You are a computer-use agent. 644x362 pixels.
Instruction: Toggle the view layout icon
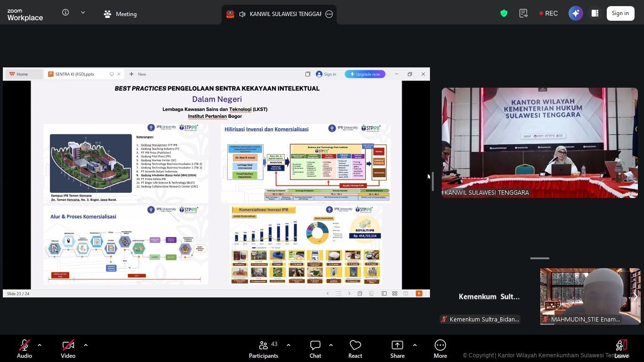(595, 13)
